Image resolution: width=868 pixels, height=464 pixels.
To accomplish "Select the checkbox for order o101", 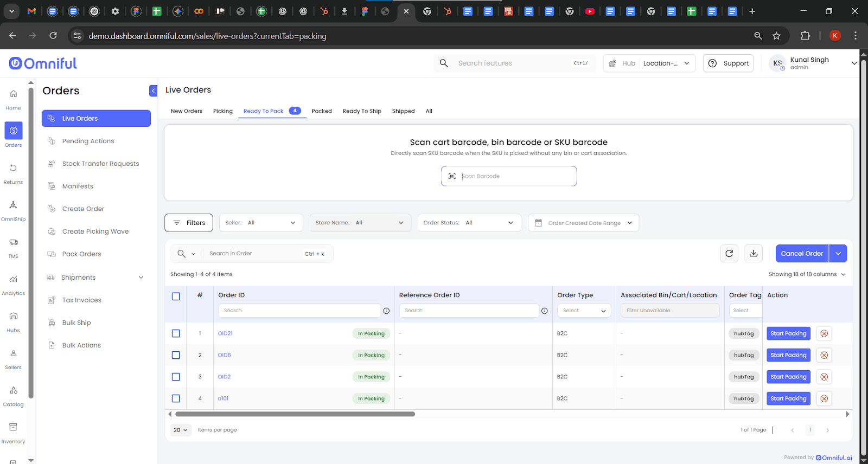I will tap(176, 398).
